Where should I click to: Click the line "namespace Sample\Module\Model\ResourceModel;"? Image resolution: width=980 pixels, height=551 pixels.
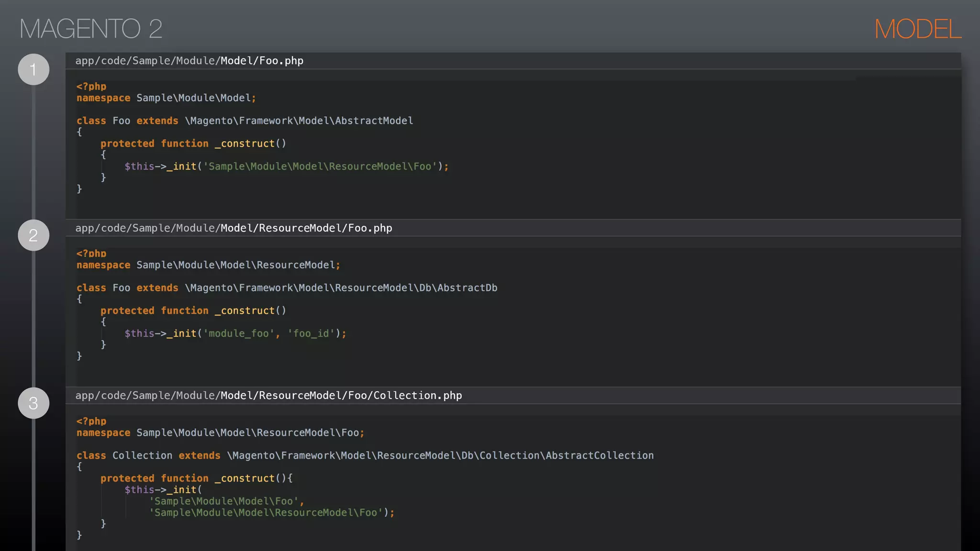(208, 265)
